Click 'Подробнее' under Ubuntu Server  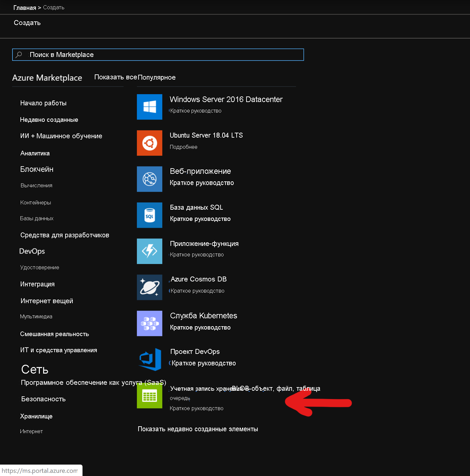tap(184, 147)
